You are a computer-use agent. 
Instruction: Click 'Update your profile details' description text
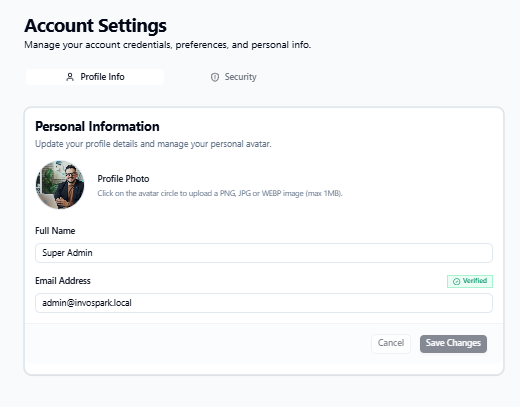153,144
